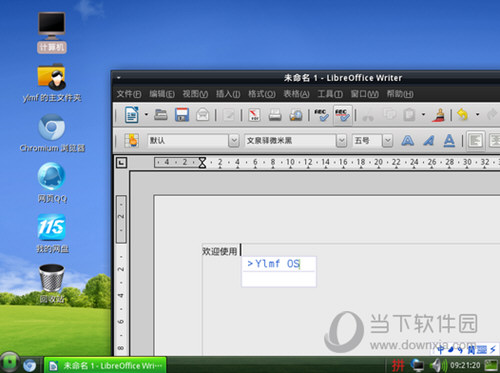
Task: Open the 文件 File menu
Action: point(129,94)
